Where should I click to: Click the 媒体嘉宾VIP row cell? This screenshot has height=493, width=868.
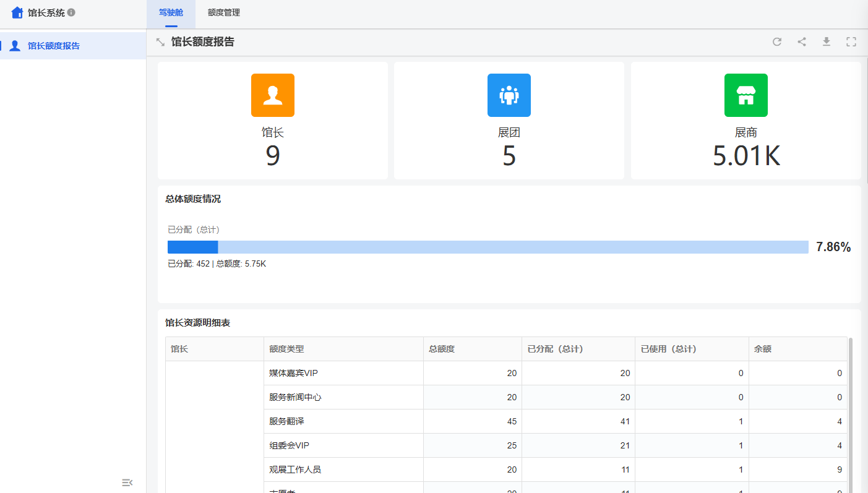(x=293, y=373)
